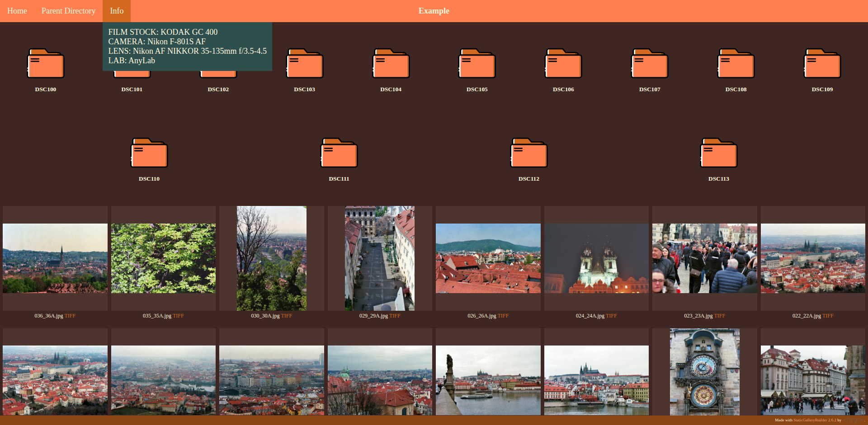Open the DSC113 folder icon

[x=718, y=153]
